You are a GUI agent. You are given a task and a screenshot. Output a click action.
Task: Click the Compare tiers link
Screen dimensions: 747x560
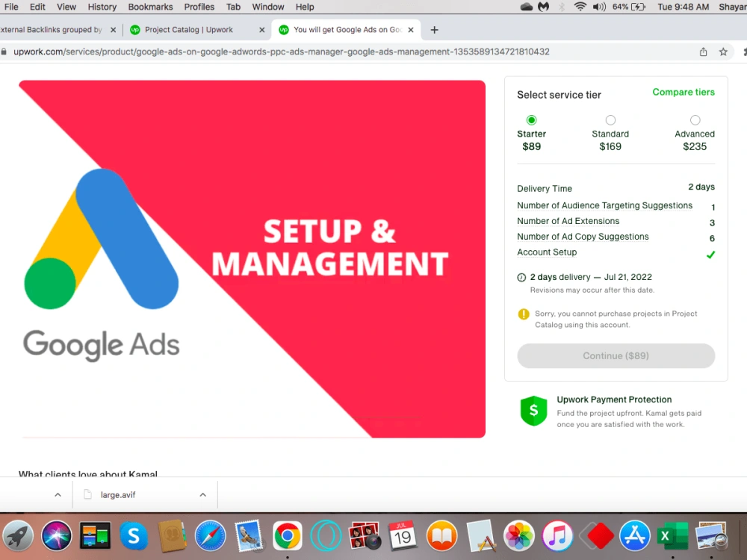[684, 92]
